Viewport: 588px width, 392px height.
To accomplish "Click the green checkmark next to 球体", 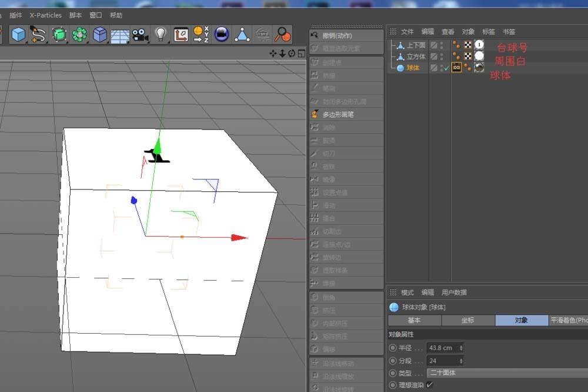I will tap(446, 67).
